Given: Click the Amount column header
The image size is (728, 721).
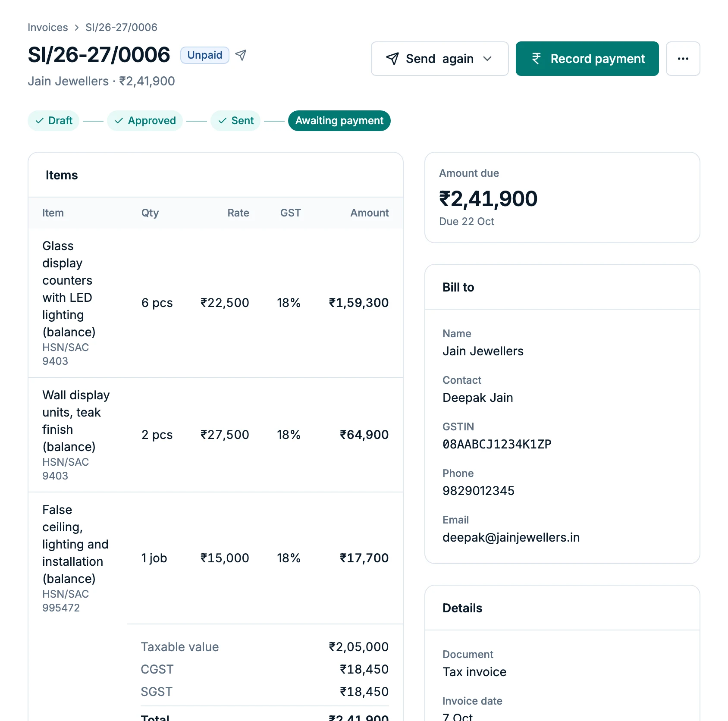Looking at the screenshot, I should pyautogui.click(x=369, y=213).
